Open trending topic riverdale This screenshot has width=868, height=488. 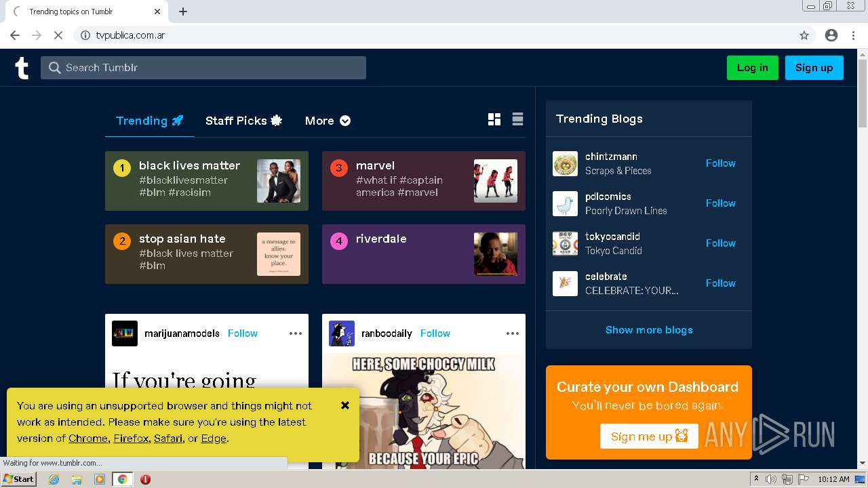424,254
